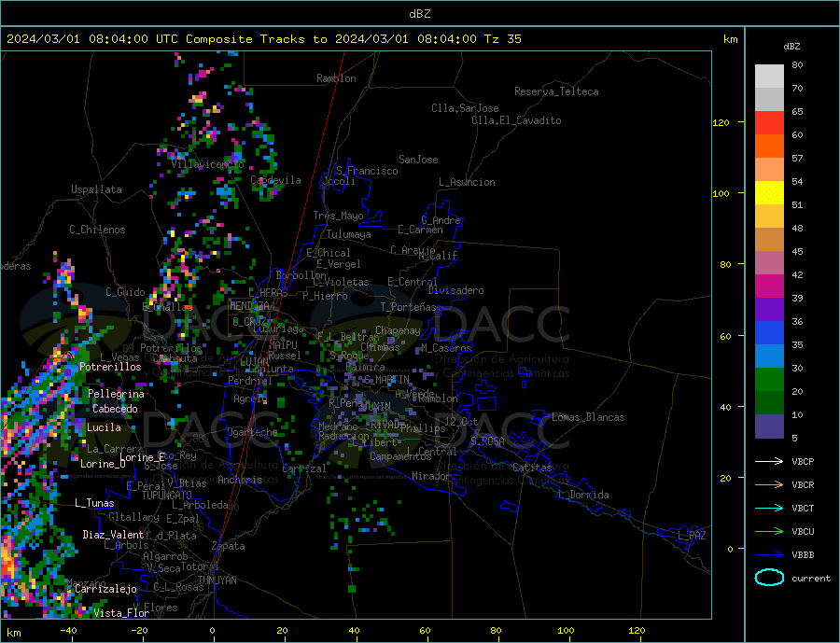Click the 60 km mark on right axis
This screenshot has height=643, width=840.
[725, 336]
